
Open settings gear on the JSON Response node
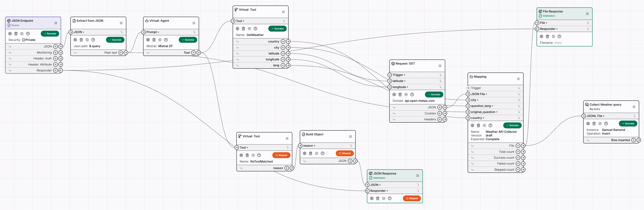[371, 198]
